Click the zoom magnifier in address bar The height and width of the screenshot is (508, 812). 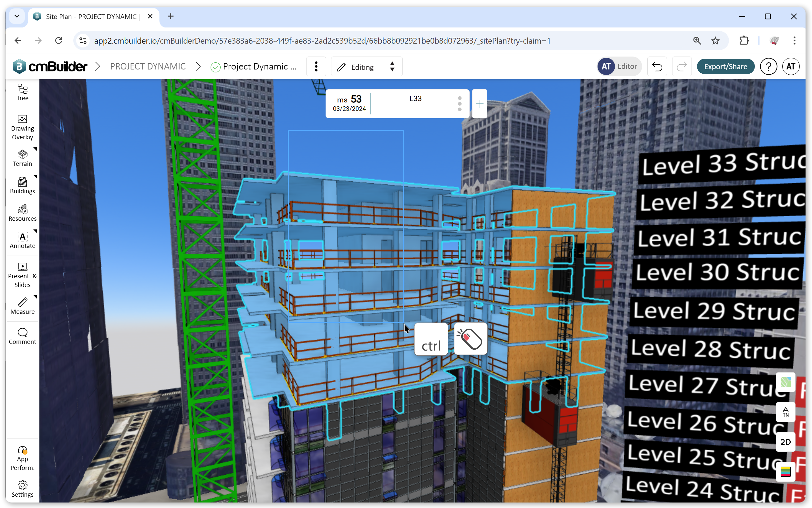coord(697,41)
